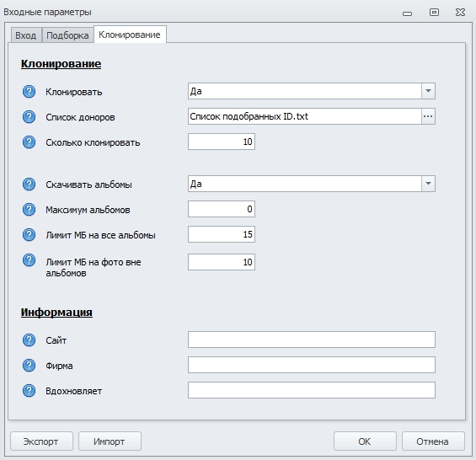Image resolution: width=476 pixels, height=460 pixels.
Task: Click the help icon for Лимит МБ на все альбомы
Action: pyautogui.click(x=29, y=234)
